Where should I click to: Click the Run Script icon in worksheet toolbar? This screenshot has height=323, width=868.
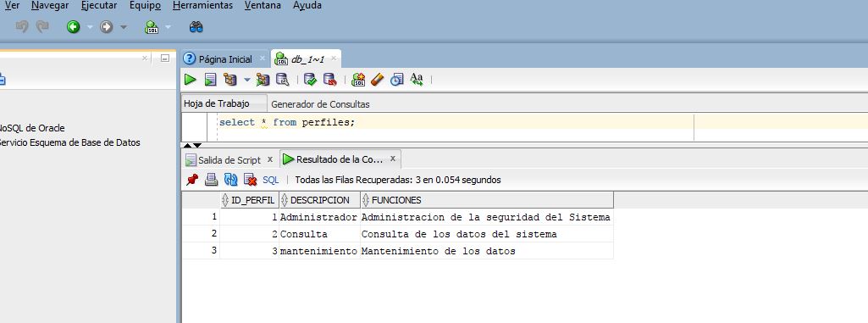pyautogui.click(x=210, y=80)
